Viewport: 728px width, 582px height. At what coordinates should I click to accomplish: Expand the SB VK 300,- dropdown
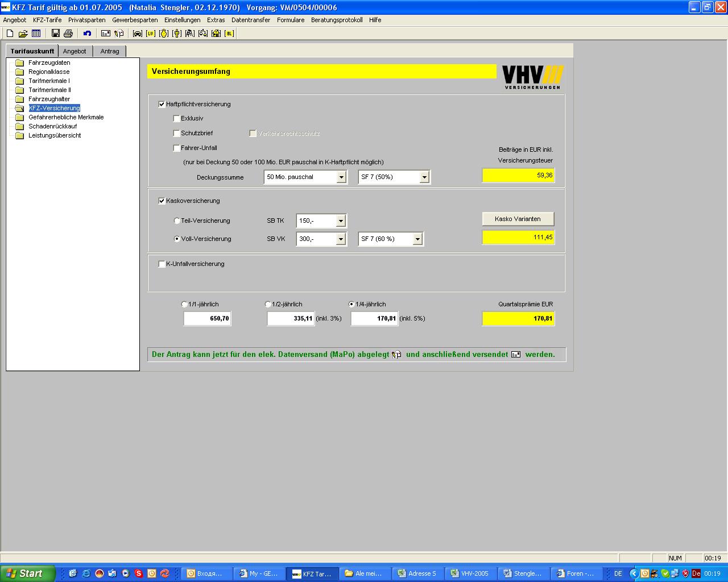[x=341, y=239]
